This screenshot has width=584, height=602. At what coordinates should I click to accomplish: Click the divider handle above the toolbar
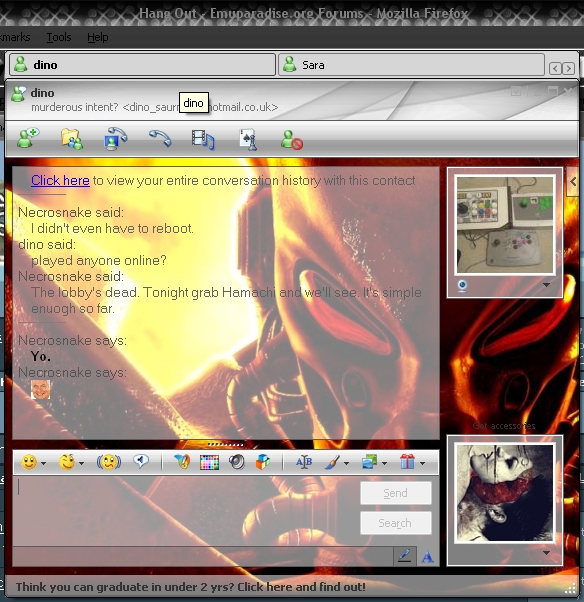[225, 445]
